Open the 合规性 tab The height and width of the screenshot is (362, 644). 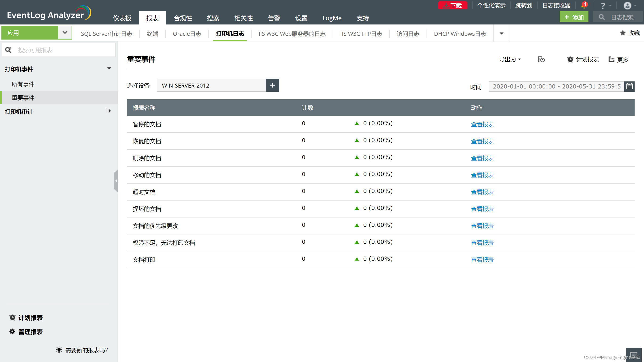[x=183, y=18]
